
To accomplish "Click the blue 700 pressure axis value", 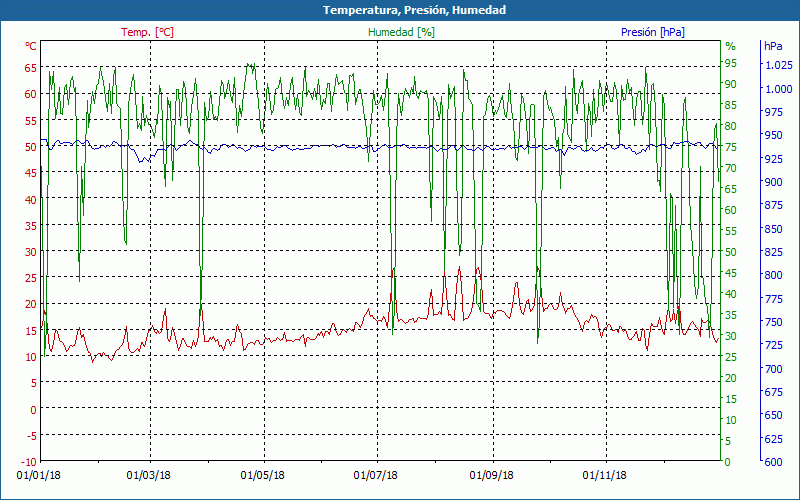I will 773,368.
